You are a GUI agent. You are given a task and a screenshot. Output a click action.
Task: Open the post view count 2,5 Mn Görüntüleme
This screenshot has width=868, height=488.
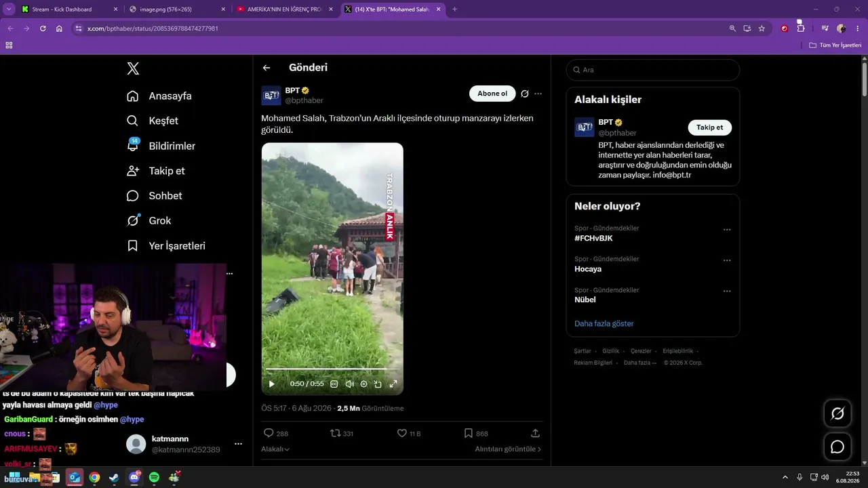(370, 408)
